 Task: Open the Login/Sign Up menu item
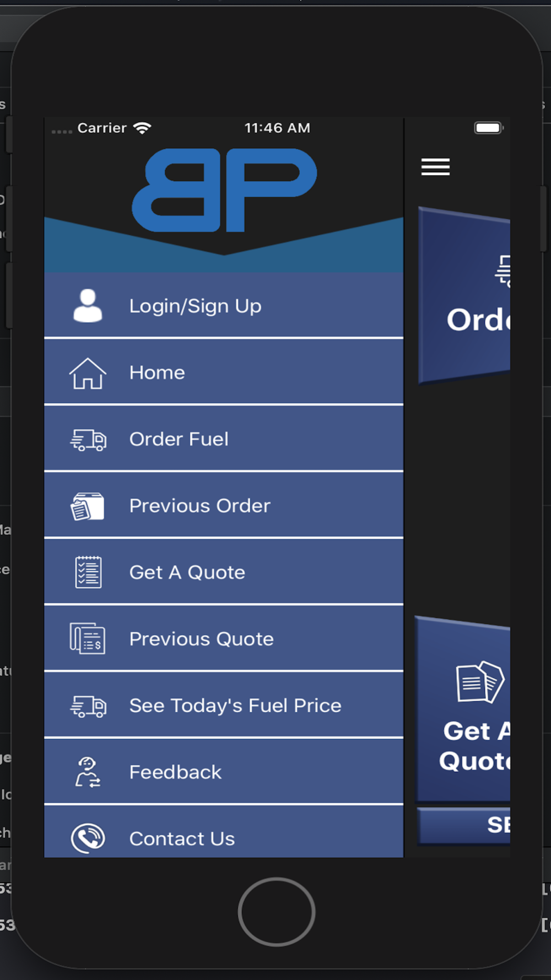(224, 305)
